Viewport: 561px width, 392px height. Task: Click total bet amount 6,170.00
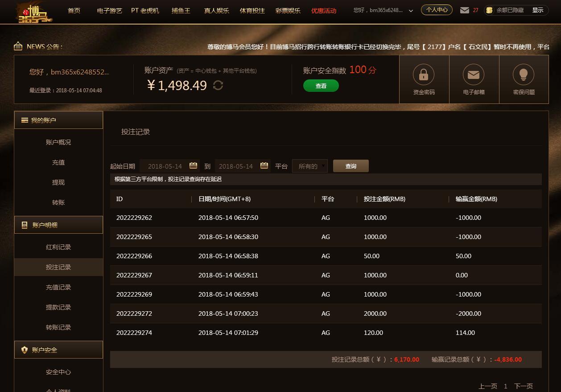pos(407,359)
